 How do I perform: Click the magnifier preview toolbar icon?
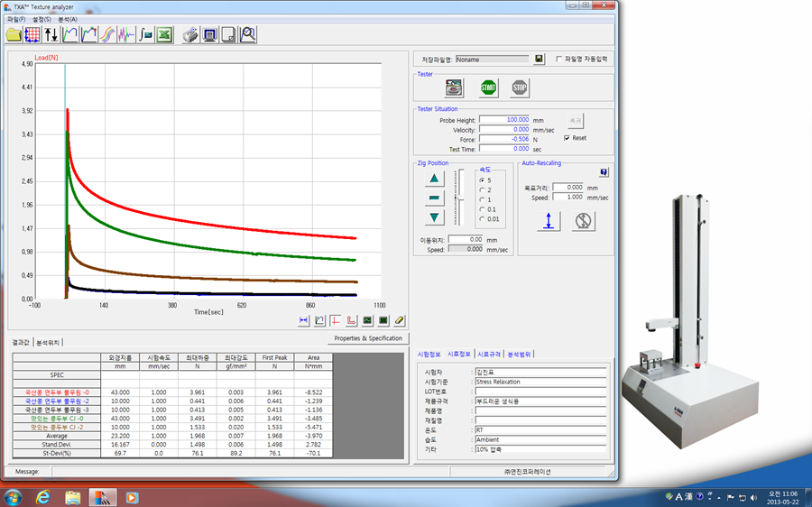tap(247, 34)
